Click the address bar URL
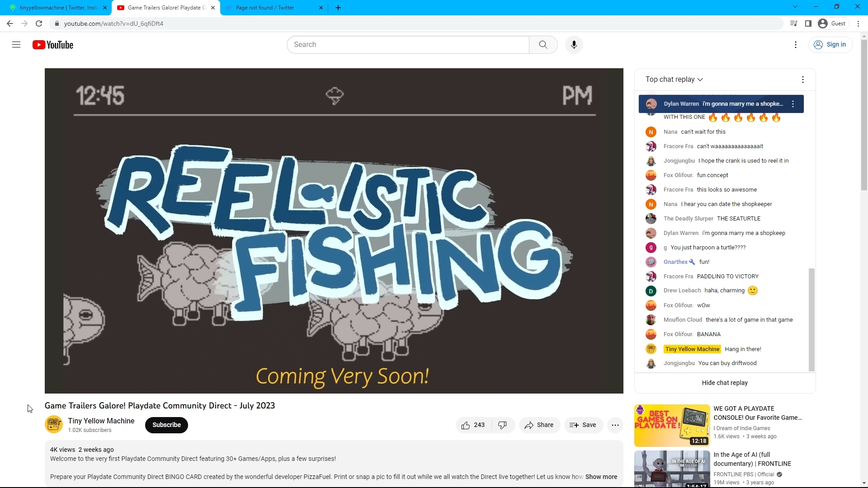Image resolution: width=868 pixels, height=488 pixels. click(x=113, y=23)
